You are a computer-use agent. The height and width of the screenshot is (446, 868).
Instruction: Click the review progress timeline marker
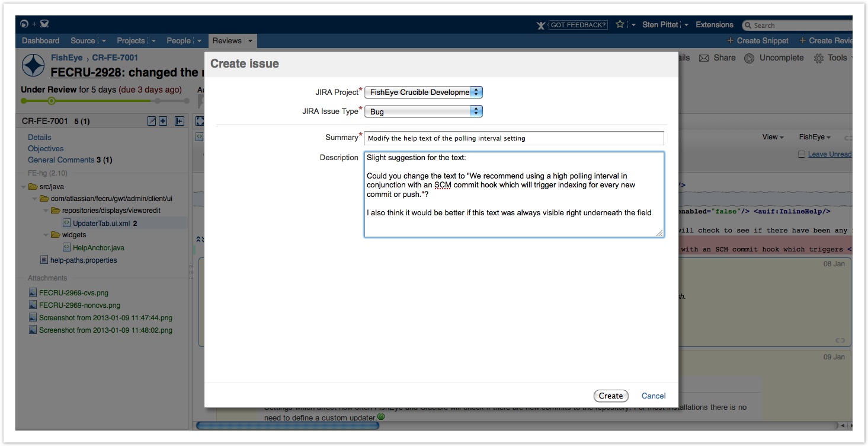tap(52, 101)
